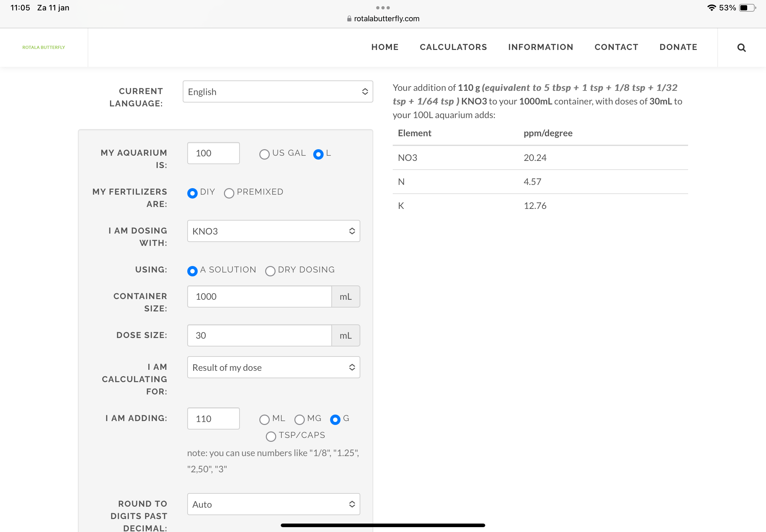The height and width of the screenshot is (532, 766).
Task: Go to the INFORMATION menu item
Action: [540, 47]
